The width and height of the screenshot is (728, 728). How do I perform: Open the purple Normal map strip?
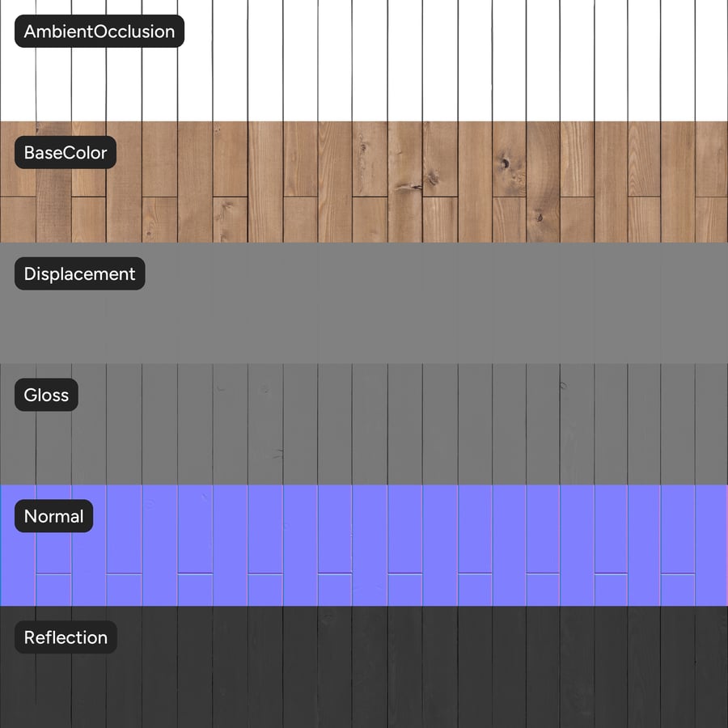pos(364,545)
